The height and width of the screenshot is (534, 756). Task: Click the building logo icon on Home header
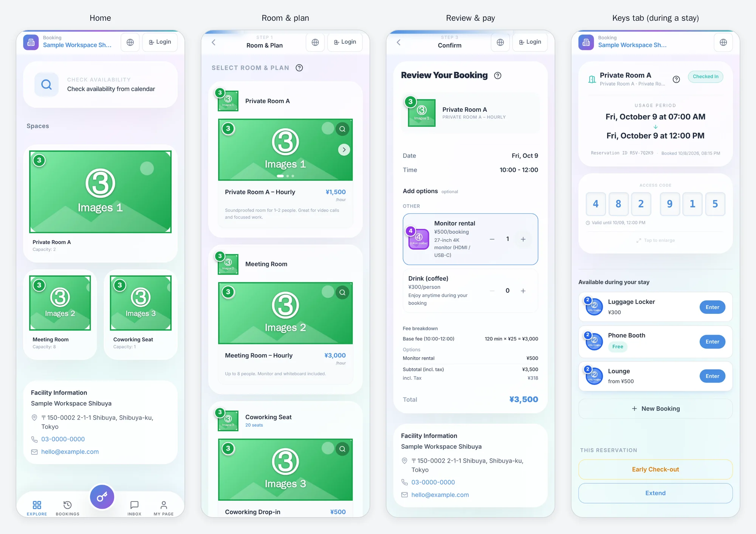click(x=31, y=42)
